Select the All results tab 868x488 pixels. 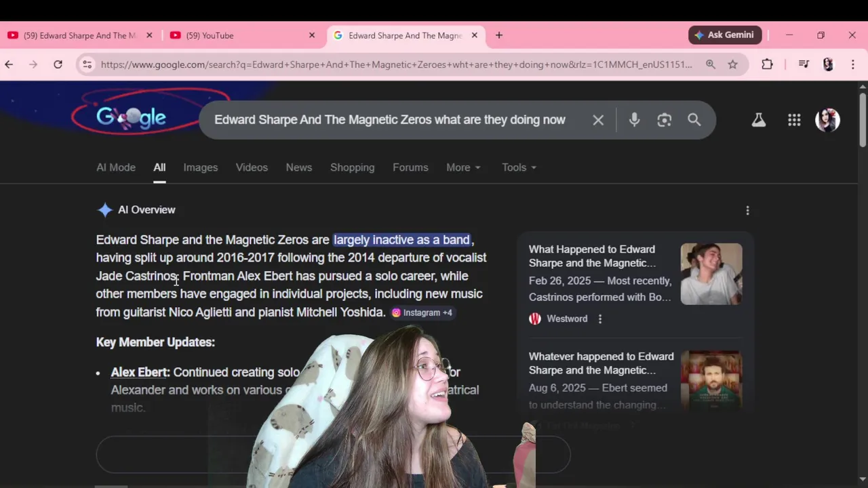point(159,167)
